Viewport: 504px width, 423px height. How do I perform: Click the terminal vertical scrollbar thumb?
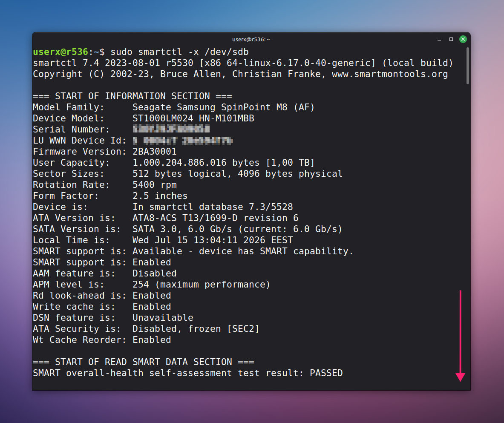coord(468,66)
